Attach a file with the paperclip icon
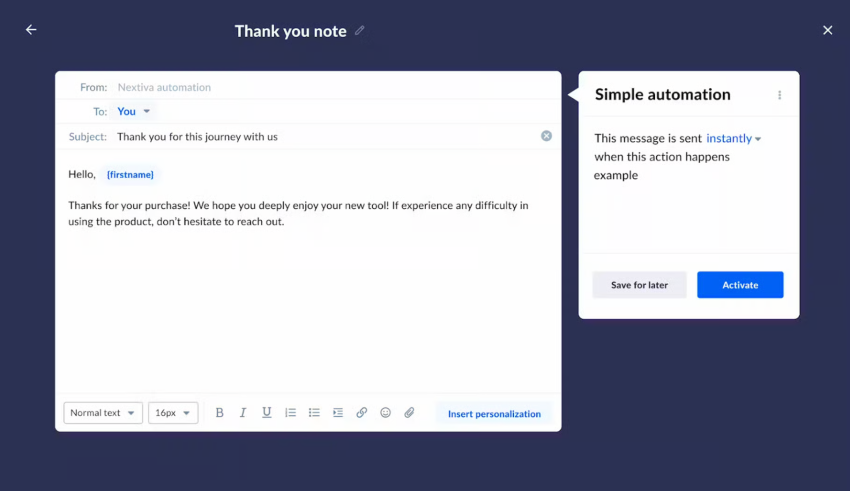 pyautogui.click(x=409, y=413)
